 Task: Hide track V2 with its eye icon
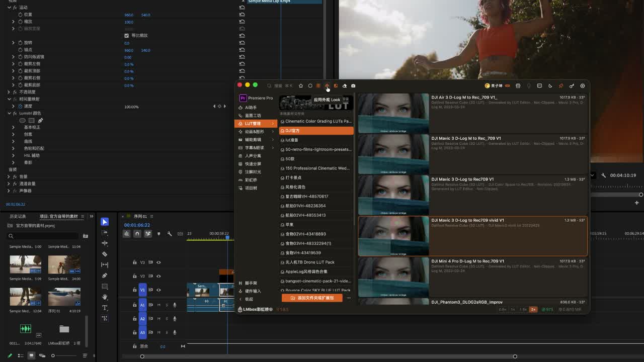click(158, 276)
